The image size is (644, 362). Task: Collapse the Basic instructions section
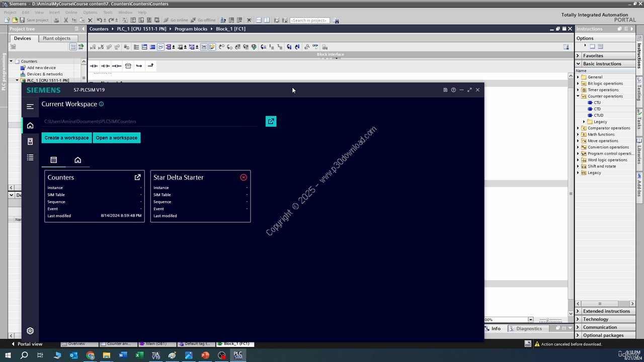click(578, 64)
